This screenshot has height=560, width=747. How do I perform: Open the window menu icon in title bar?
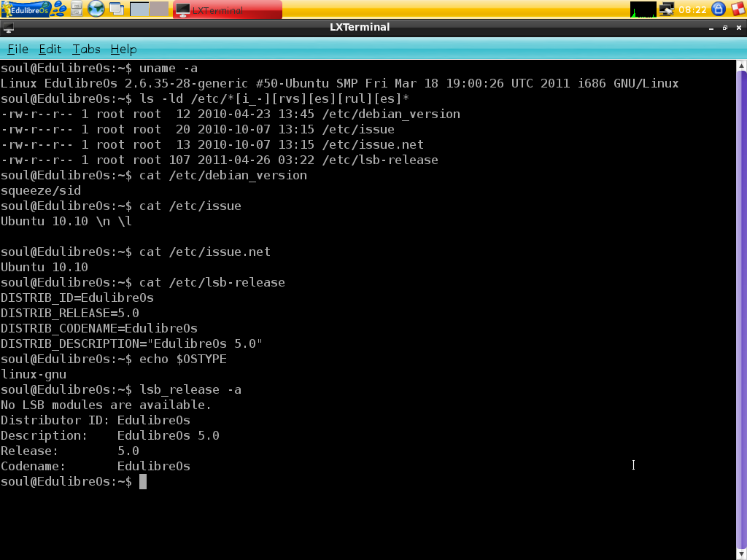(x=8, y=28)
